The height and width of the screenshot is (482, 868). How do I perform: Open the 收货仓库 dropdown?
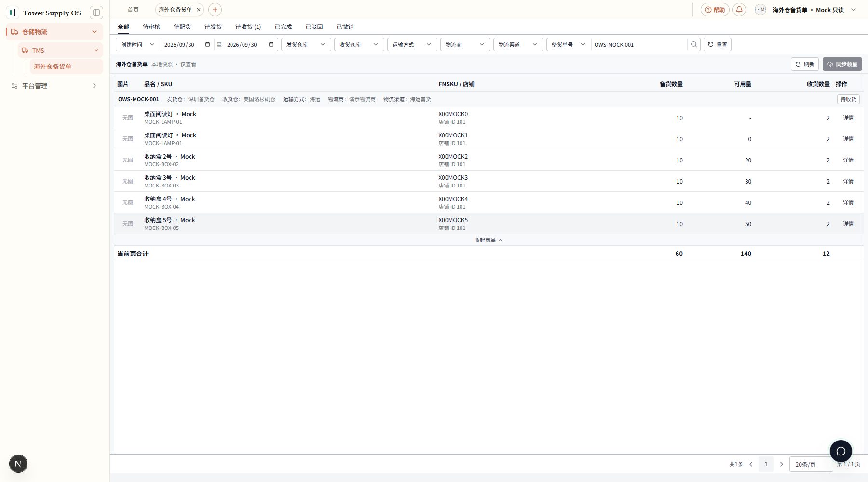tap(359, 45)
